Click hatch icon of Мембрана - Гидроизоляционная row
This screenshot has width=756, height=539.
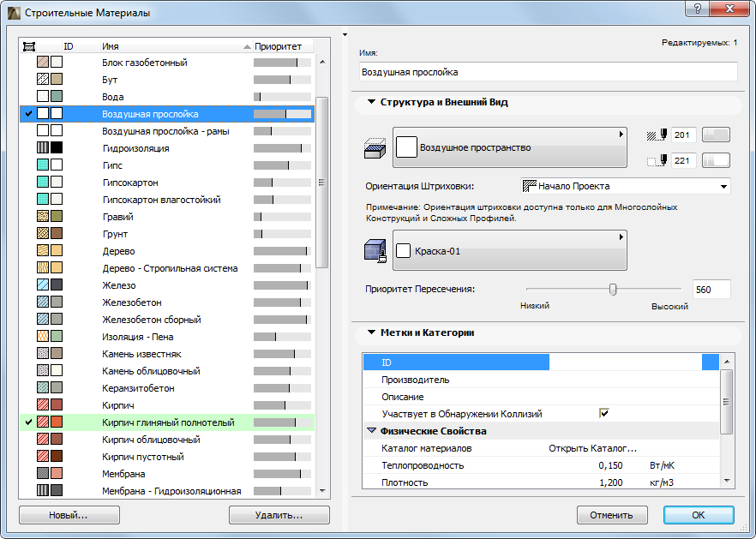[43, 490]
